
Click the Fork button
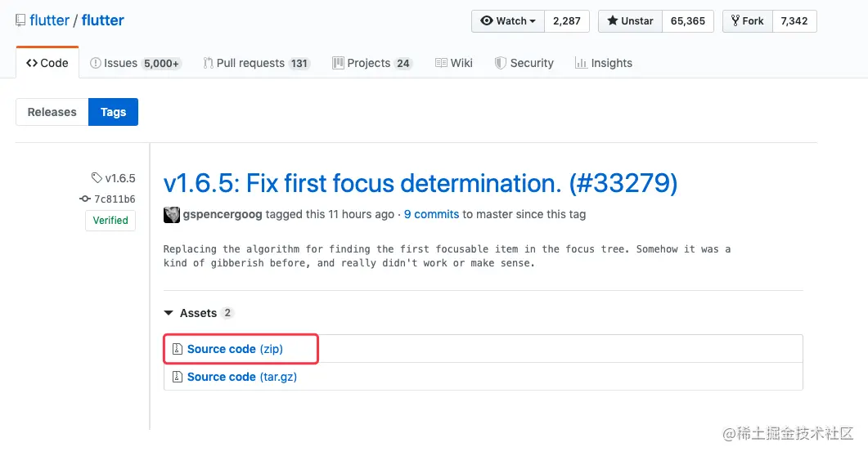pyautogui.click(x=747, y=21)
